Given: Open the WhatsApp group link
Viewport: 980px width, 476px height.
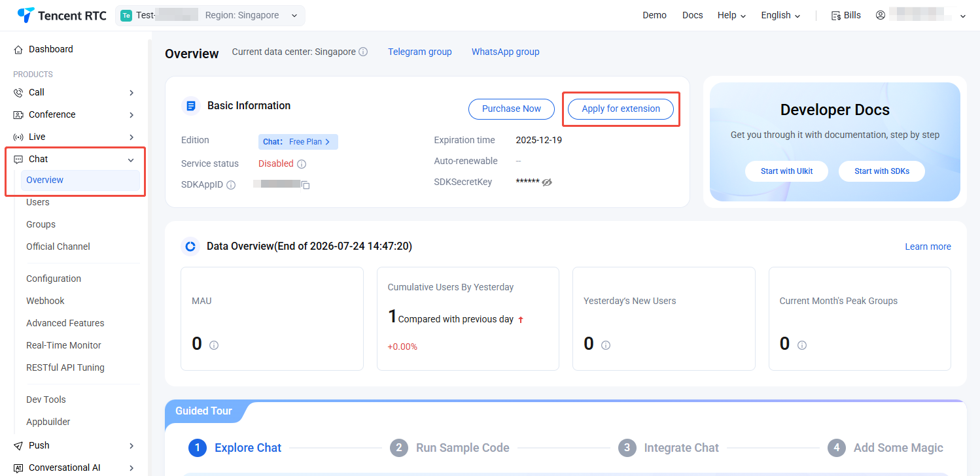Looking at the screenshot, I should tap(506, 52).
